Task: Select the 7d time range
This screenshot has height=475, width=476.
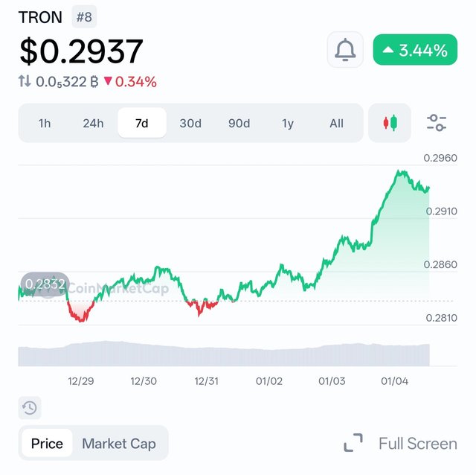Action: pos(142,123)
